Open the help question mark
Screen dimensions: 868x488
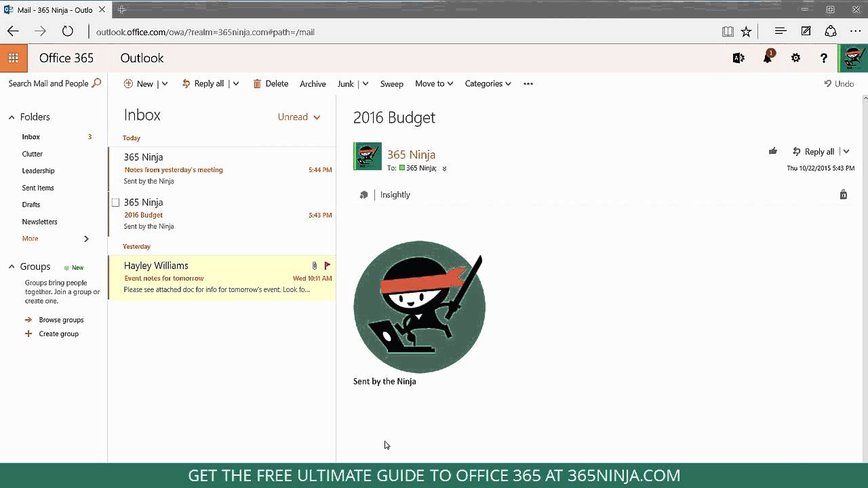tap(824, 58)
